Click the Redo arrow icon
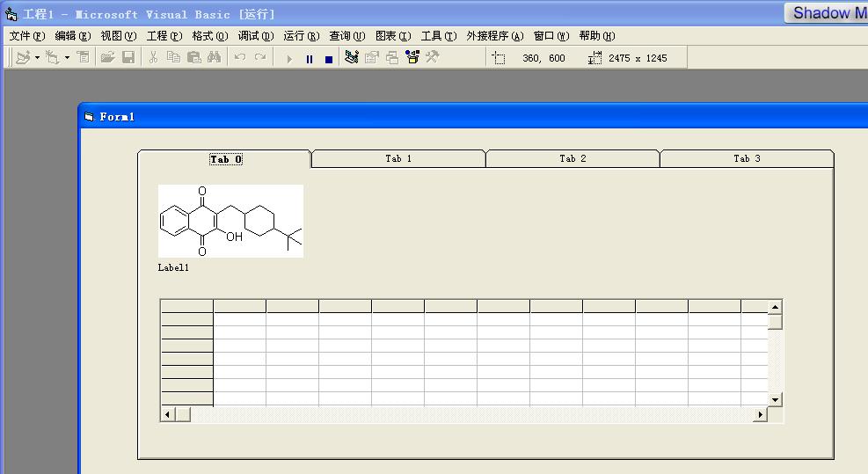This screenshot has height=474, width=868. [x=260, y=57]
